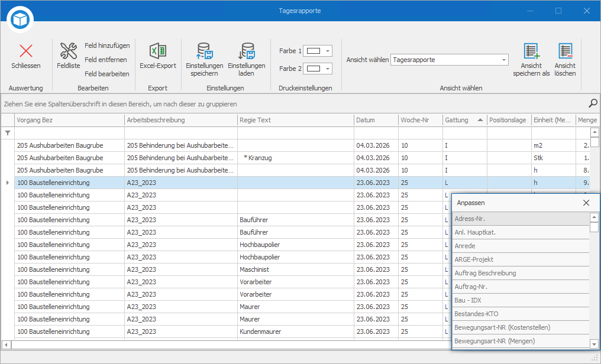This screenshot has height=364, width=601.
Task: Select Auftrag-Nr. field in Anpassen
Action: click(x=521, y=287)
